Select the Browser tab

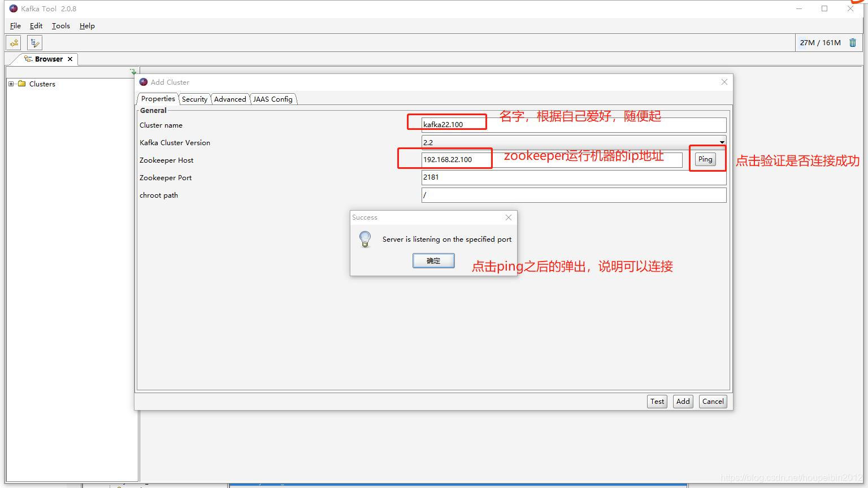click(49, 59)
